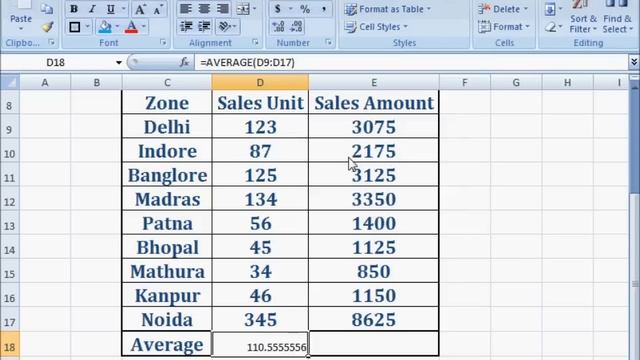
Task: Apply the red Font Color
Action: (131, 27)
